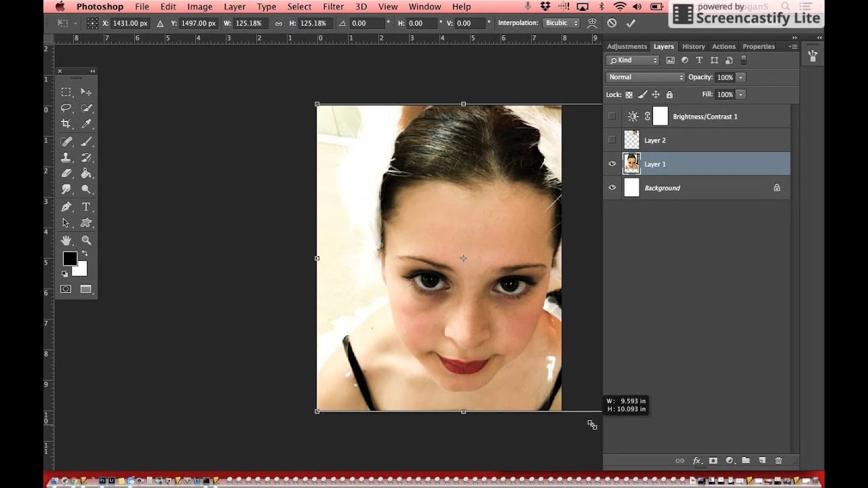
Task: Switch to warp mode
Action: click(x=592, y=23)
